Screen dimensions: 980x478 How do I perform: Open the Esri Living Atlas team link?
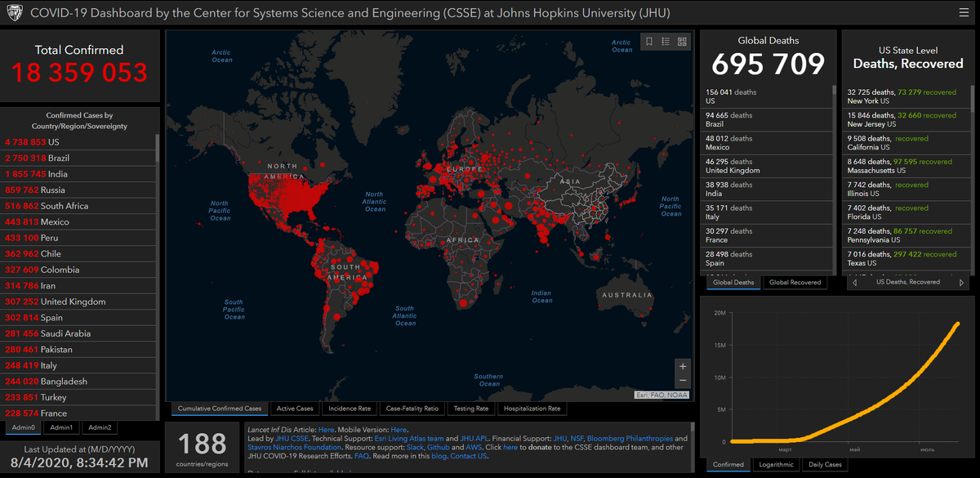409,439
